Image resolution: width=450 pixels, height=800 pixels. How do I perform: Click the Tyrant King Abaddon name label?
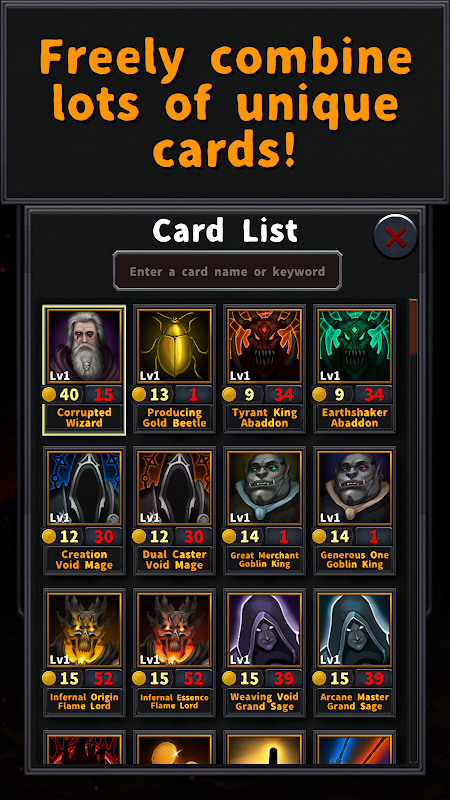(x=264, y=418)
